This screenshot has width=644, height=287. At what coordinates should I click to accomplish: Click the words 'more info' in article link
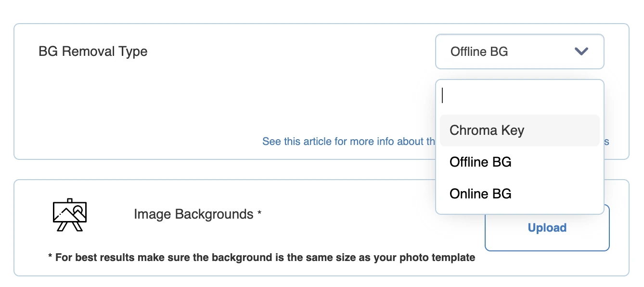(x=369, y=142)
